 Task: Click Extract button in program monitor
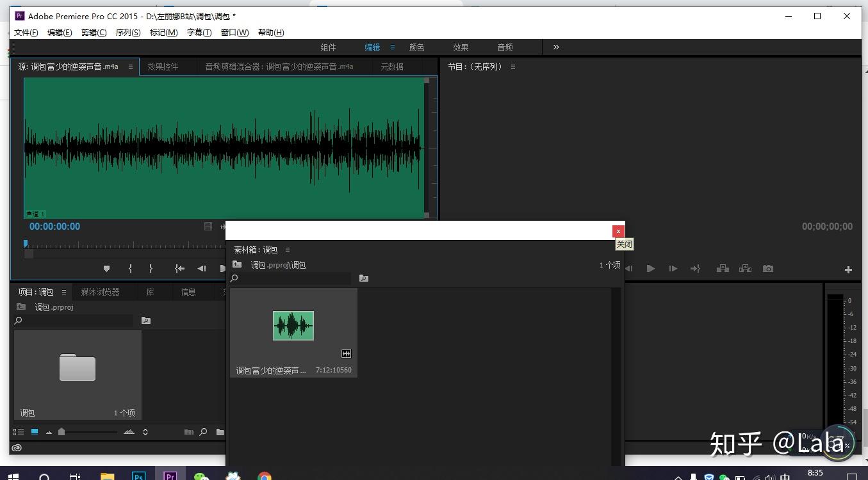745,269
